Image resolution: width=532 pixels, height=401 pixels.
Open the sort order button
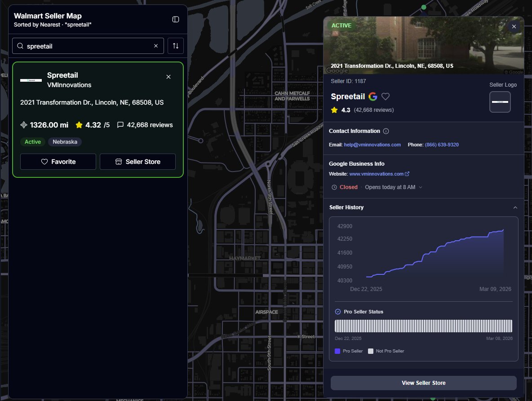(x=175, y=46)
